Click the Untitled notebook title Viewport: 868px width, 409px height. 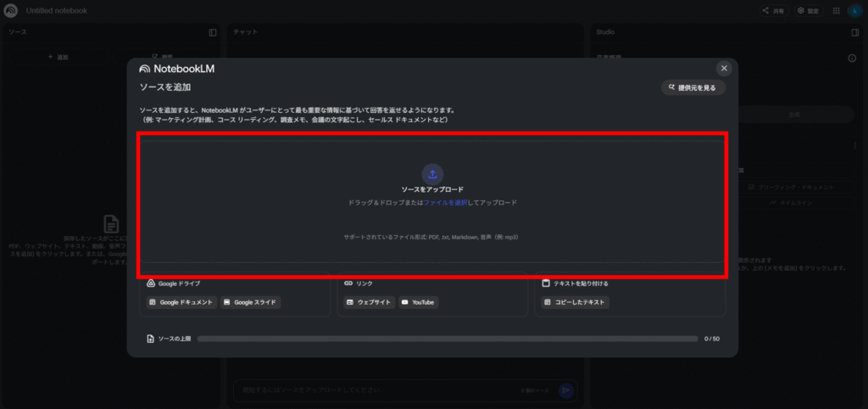coord(57,10)
